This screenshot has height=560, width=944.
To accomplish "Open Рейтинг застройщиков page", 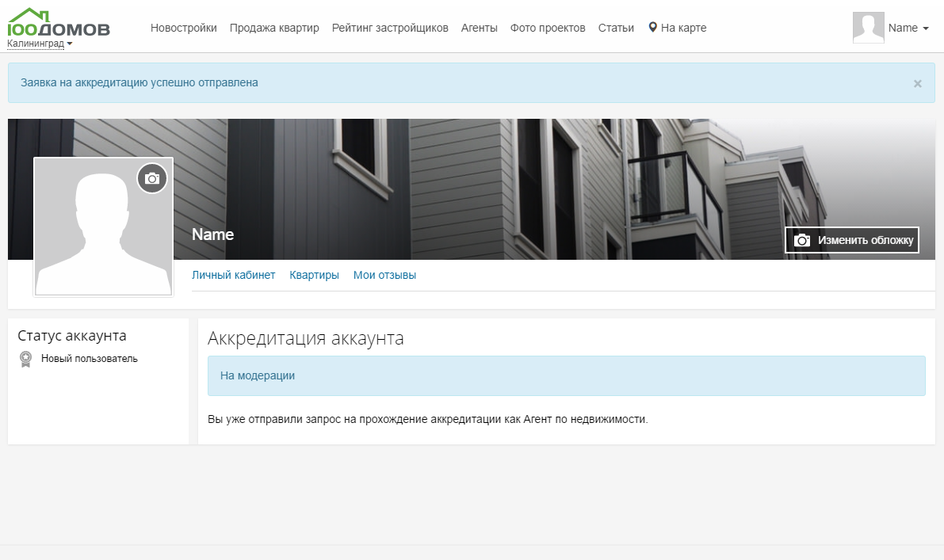I will pyautogui.click(x=390, y=28).
